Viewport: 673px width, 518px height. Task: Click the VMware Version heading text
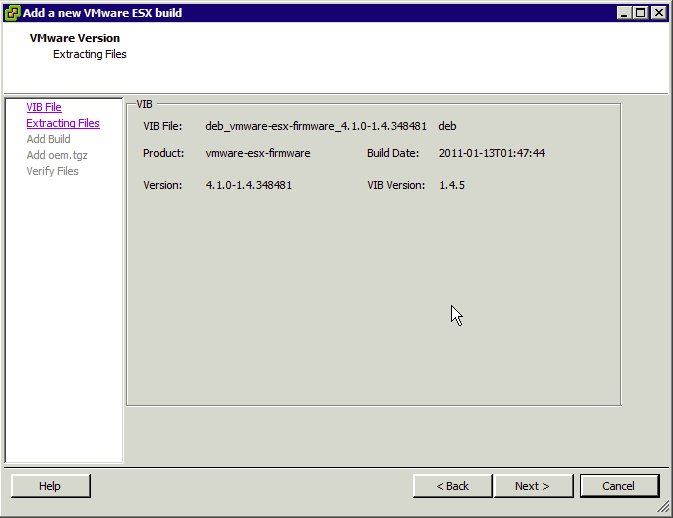tap(75, 38)
